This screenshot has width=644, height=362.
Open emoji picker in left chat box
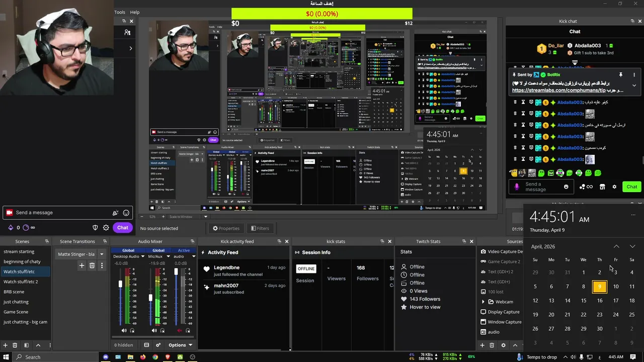126,213
